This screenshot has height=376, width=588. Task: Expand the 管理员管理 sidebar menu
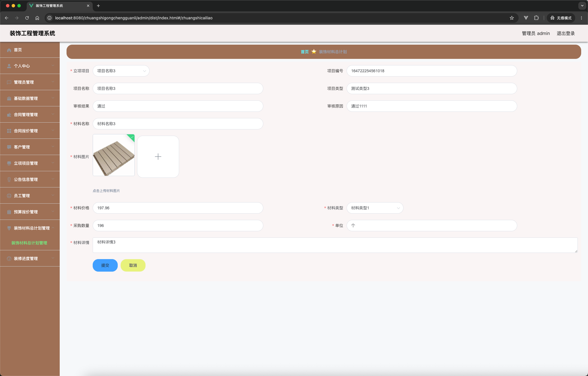pos(30,82)
